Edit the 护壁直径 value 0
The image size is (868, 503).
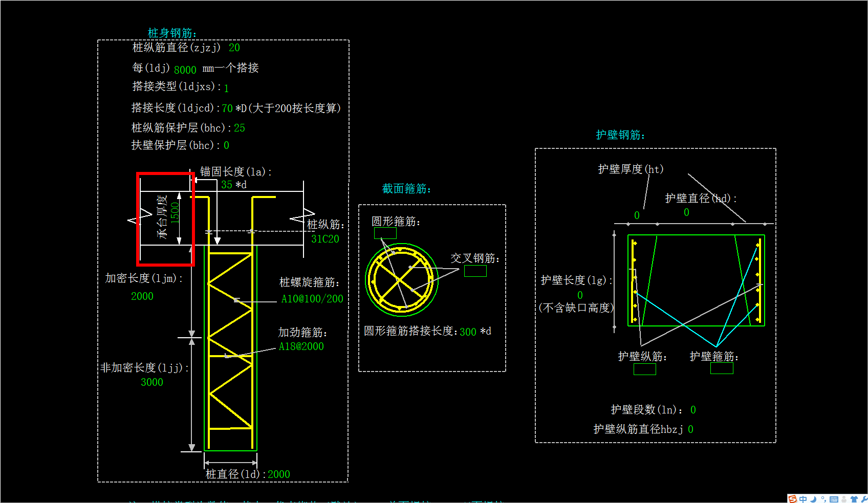tap(686, 212)
